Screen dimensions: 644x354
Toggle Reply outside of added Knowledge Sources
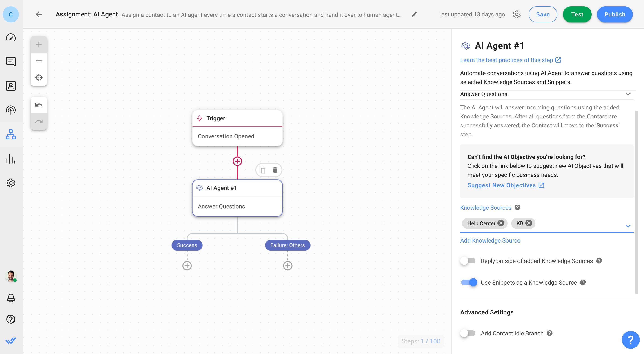[x=468, y=261]
